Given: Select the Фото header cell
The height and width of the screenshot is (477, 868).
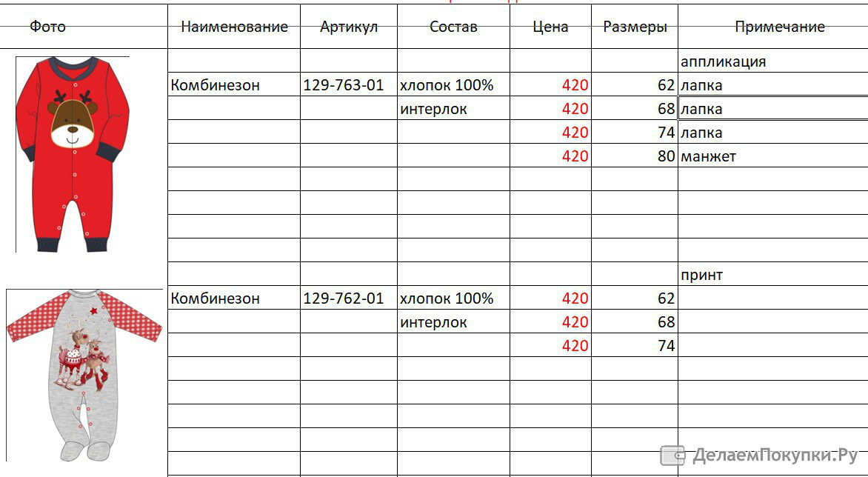Looking at the screenshot, I should tap(47, 27).
